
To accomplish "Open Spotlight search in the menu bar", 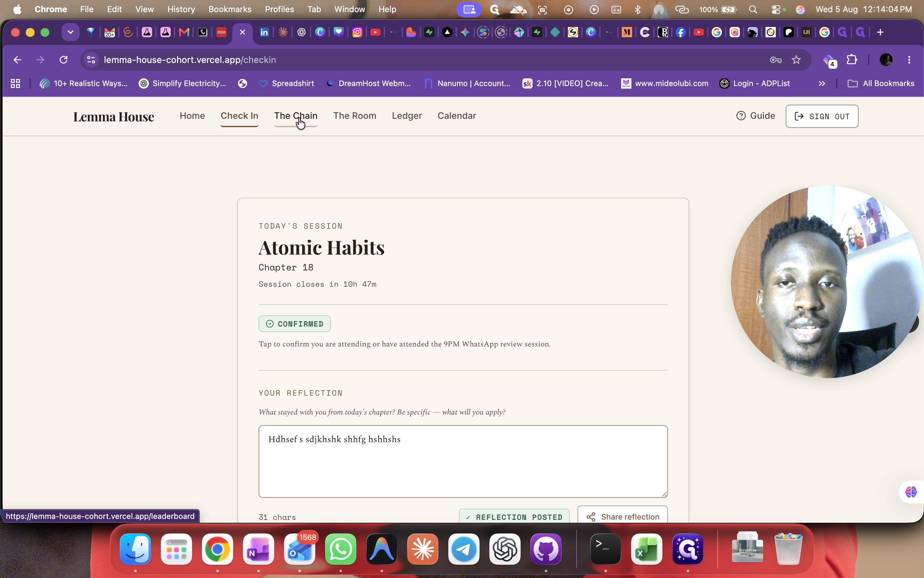I will click(x=753, y=9).
